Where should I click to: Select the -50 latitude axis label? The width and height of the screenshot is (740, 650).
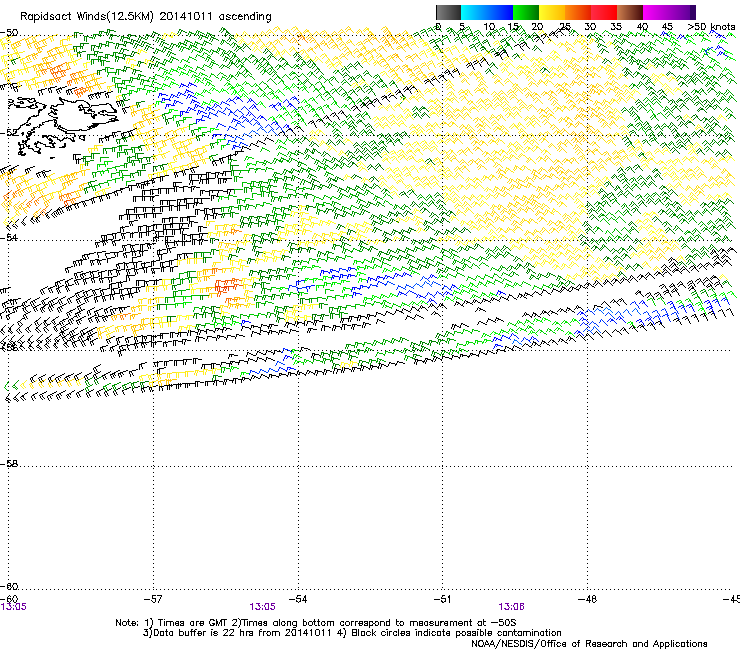[9, 33]
